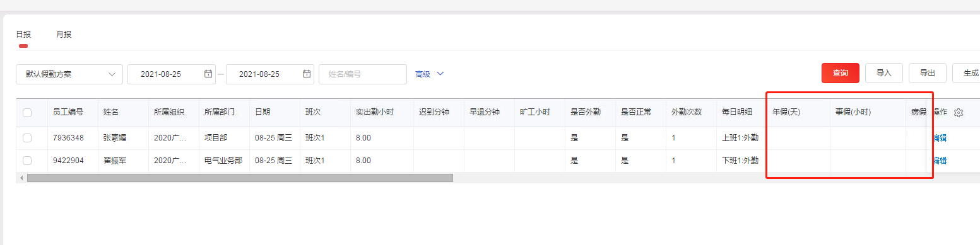Image resolution: width=980 pixels, height=245 pixels.
Task: Click the 生成 button
Action: 967,73
